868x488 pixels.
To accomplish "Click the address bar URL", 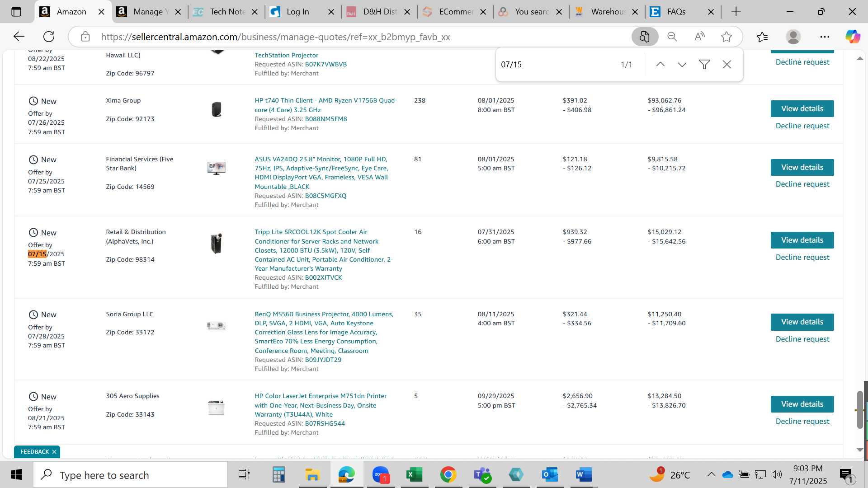I will (x=275, y=37).
